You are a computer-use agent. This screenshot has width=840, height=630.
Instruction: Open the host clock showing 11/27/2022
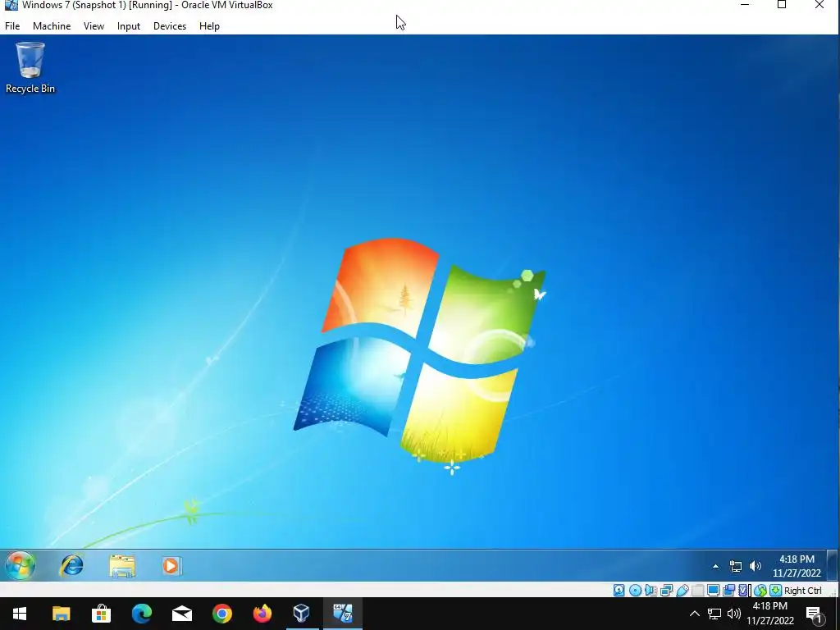(x=769, y=614)
